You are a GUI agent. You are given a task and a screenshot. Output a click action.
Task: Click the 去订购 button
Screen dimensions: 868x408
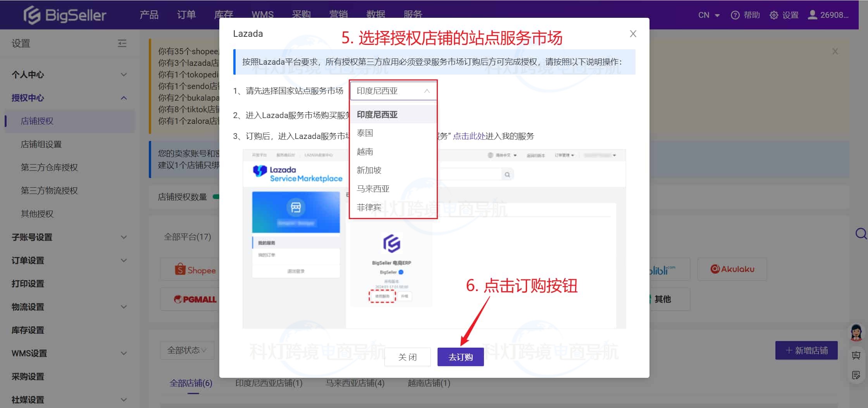coord(460,357)
